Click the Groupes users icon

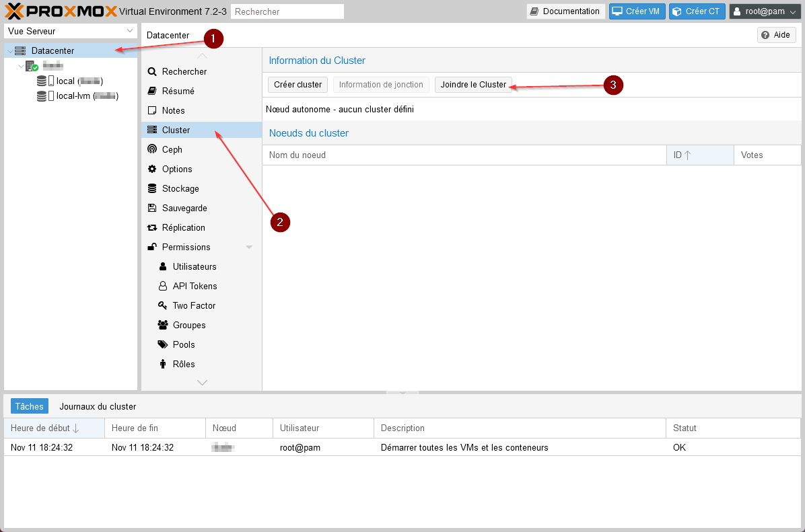click(162, 325)
